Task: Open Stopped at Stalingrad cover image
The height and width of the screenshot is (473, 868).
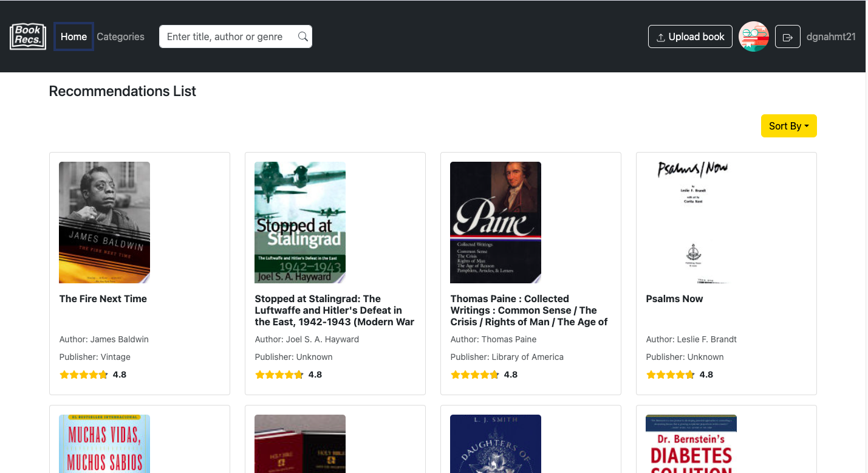Action: (300, 223)
